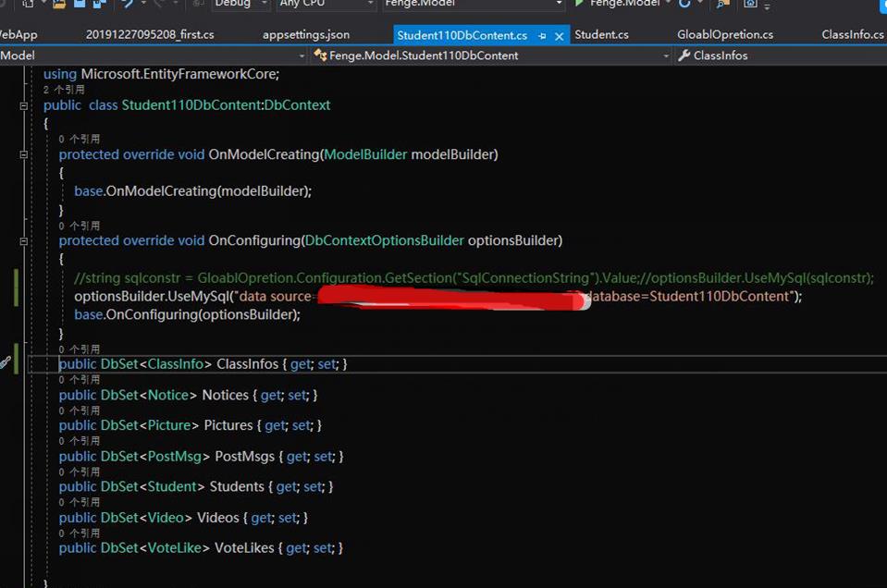Viewport: 887px width, 588px height.
Task: Open the WebApp tab
Action: pos(18,34)
